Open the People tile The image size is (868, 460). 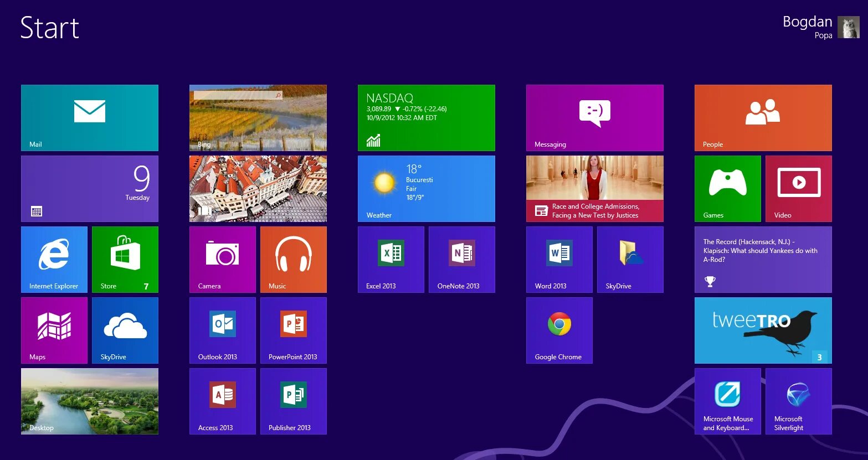(x=763, y=118)
